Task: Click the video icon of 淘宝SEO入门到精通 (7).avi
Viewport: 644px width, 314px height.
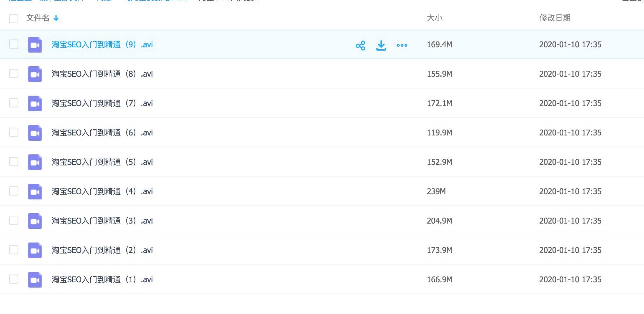Action: tap(35, 103)
